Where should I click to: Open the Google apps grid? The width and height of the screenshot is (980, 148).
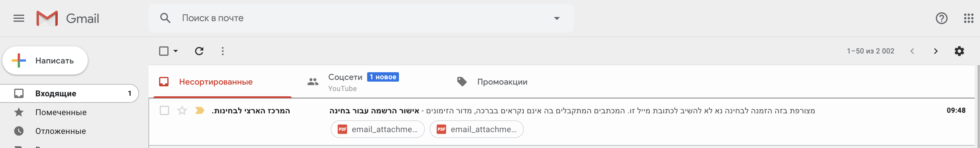[x=968, y=18]
